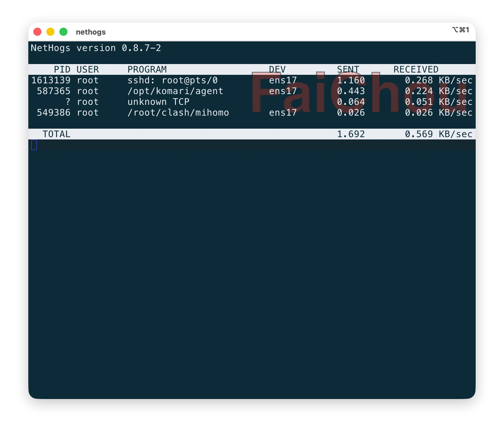Click the PID column header
This screenshot has width=504, height=433.
pos(62,69)
